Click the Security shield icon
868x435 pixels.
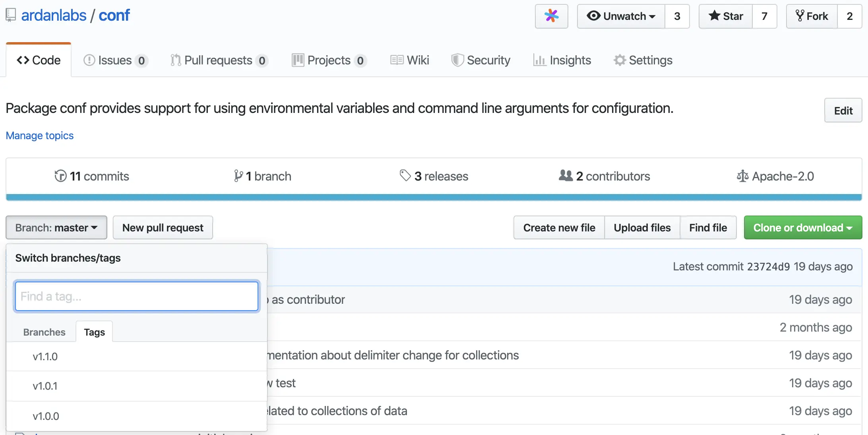(x=457, y=60)
